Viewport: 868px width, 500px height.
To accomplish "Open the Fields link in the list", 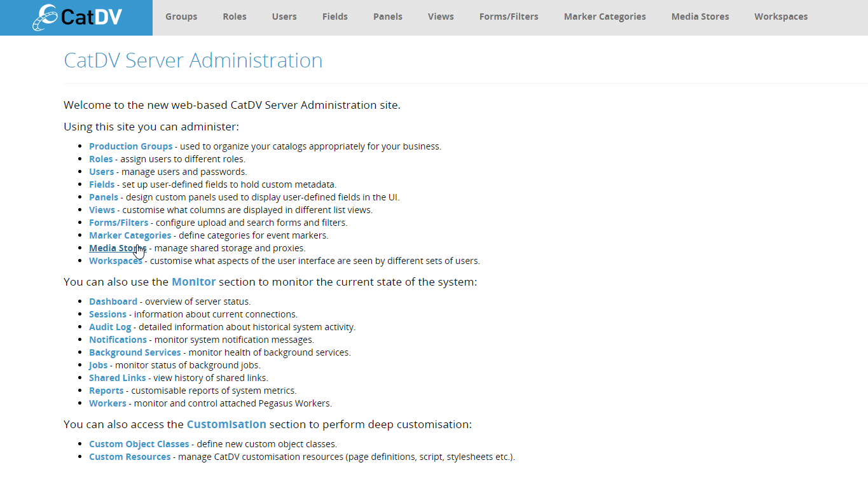I will [102, 184].
